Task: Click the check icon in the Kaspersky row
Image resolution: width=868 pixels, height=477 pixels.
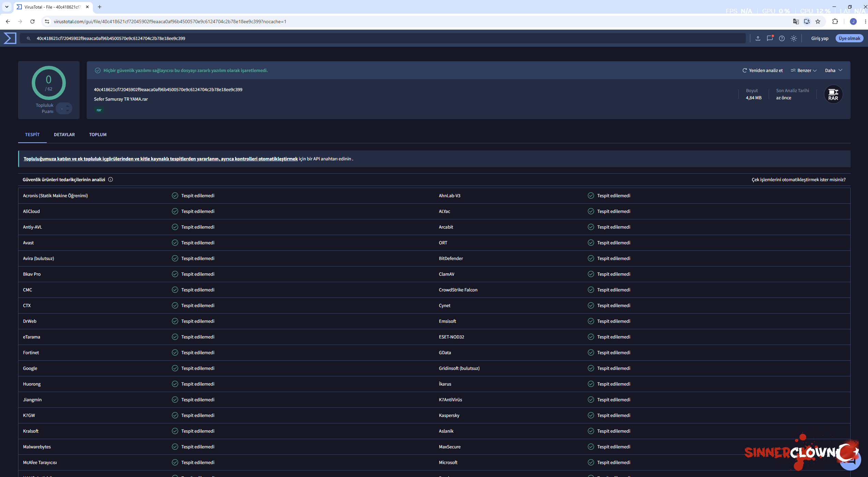Action: click(591, 415)
